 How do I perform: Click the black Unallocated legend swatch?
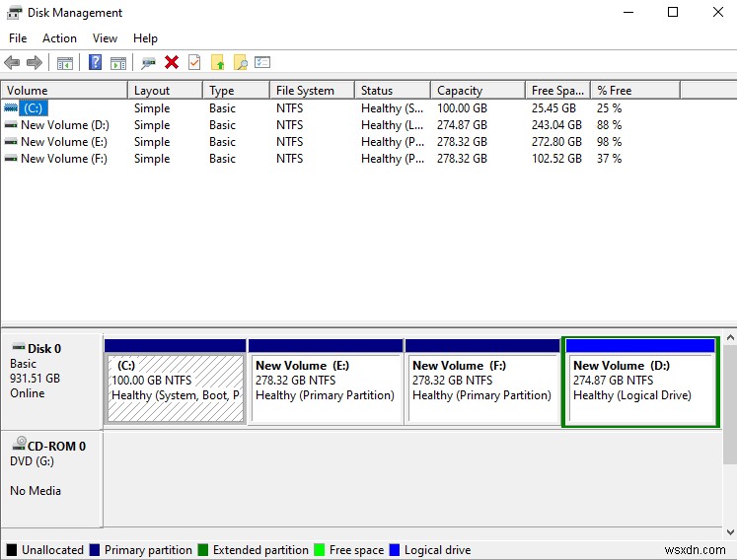tap(12, 550)
